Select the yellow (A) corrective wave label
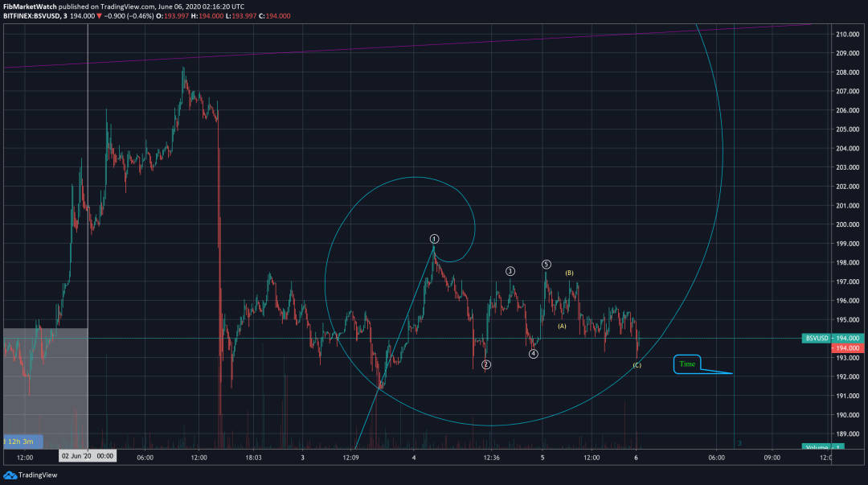The width and height of the screenshot is (868, 485). [563, 326]
